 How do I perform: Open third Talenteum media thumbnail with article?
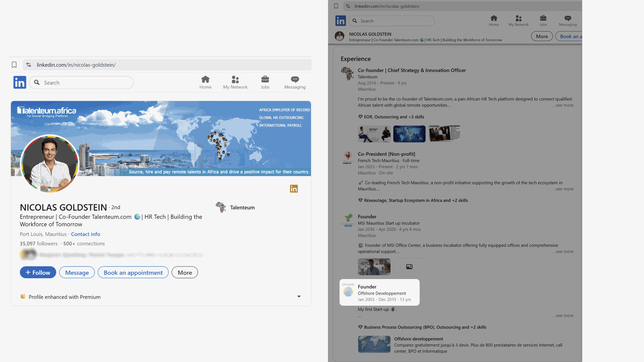pyautogui.click(x=444, y=134)
